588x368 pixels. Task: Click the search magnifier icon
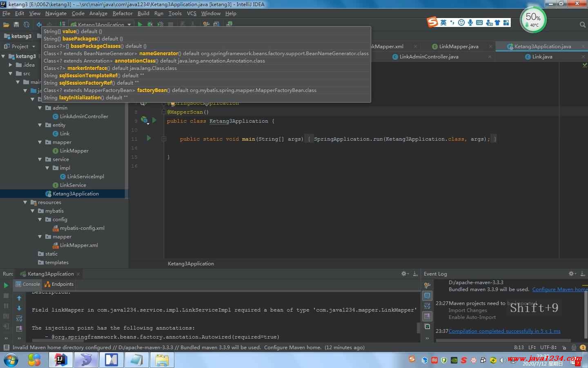pyautogui.click(x=583, y=25)
